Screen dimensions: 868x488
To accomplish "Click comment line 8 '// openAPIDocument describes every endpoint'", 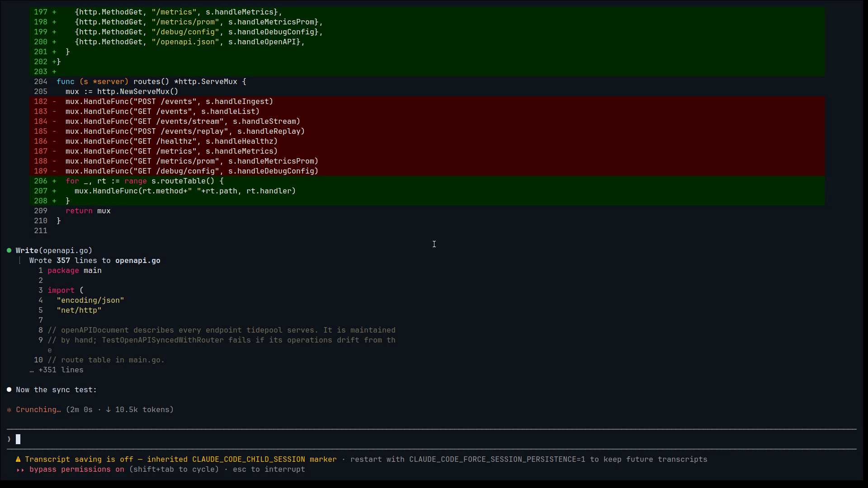I will click(222, 330).
